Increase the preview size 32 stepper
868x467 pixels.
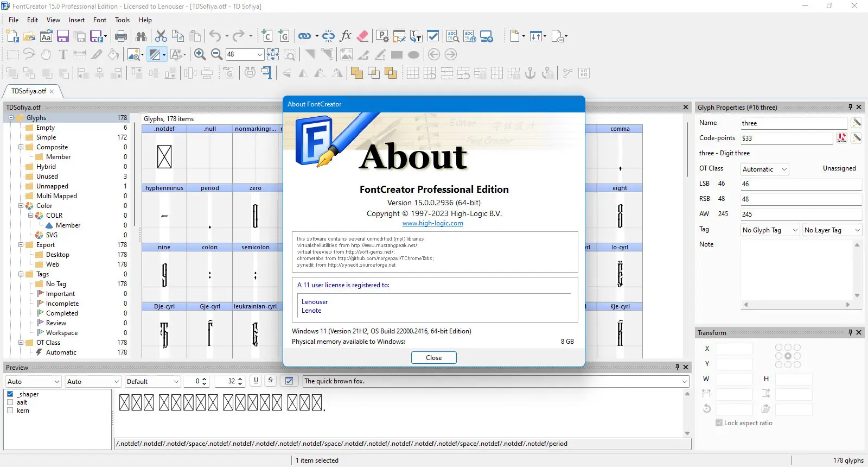[240, 378]
